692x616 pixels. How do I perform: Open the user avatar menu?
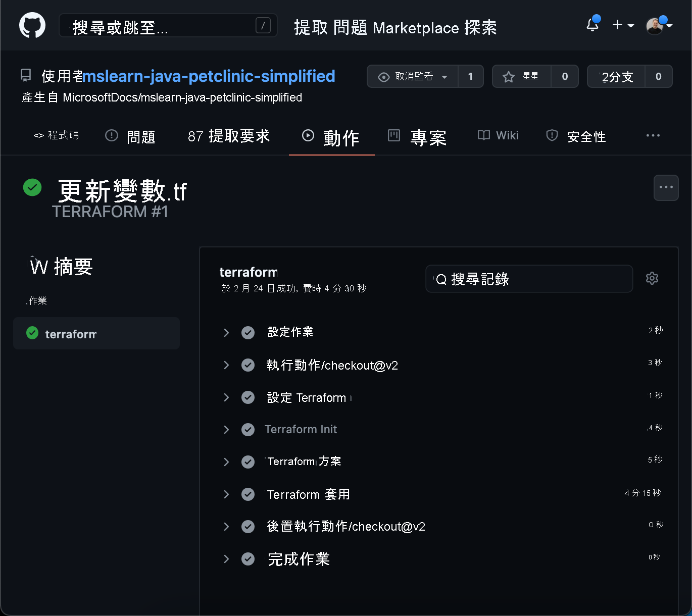click(x=659, y=25)
